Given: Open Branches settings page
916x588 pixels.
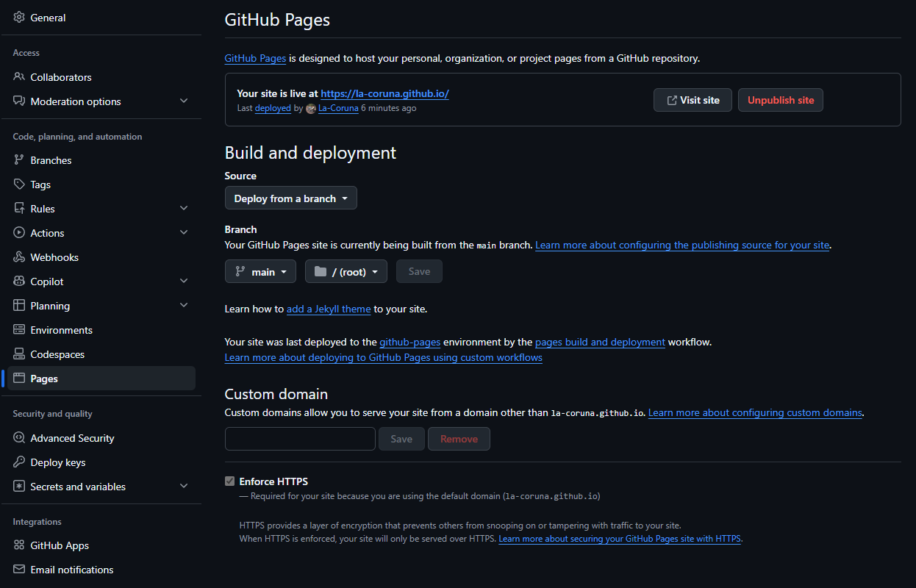Looking at the screenshot, I should [101, 160].
